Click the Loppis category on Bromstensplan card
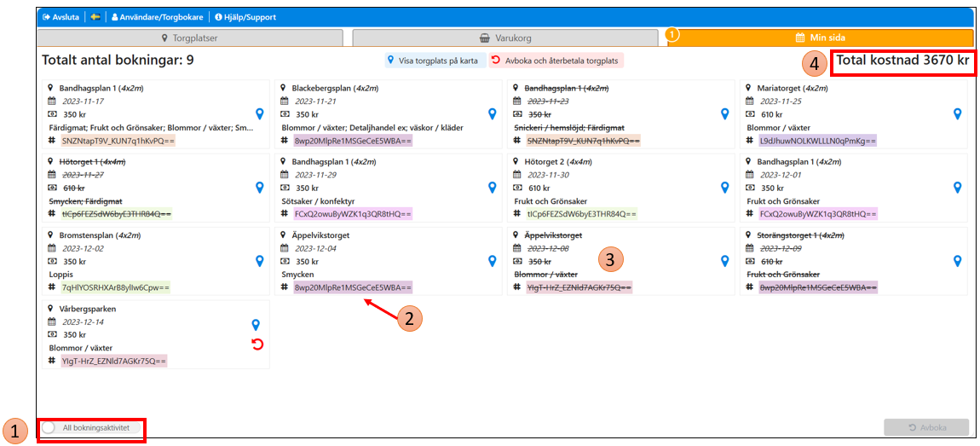Image resolution: width=980 pixels, height=446 pixels. pyautogui.click(x=60, y=274)
